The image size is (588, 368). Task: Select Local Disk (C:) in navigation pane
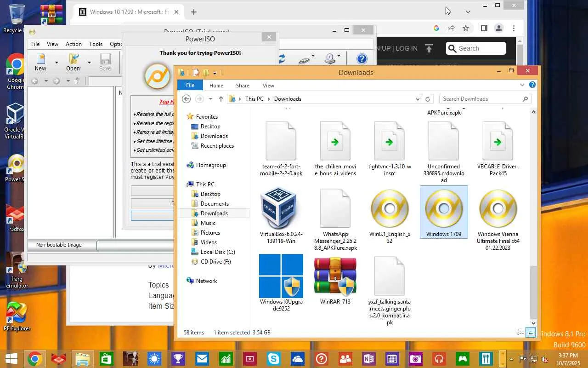click(217, 252)
